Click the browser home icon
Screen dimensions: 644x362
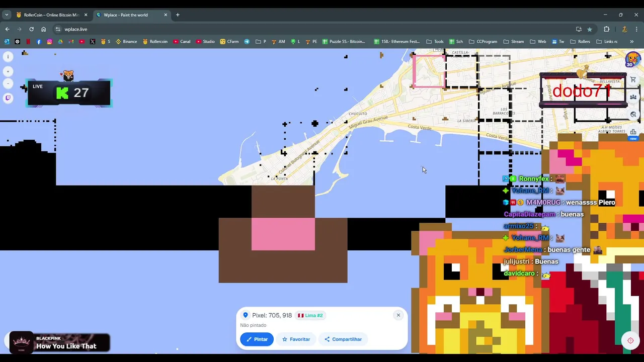(43, 29)
